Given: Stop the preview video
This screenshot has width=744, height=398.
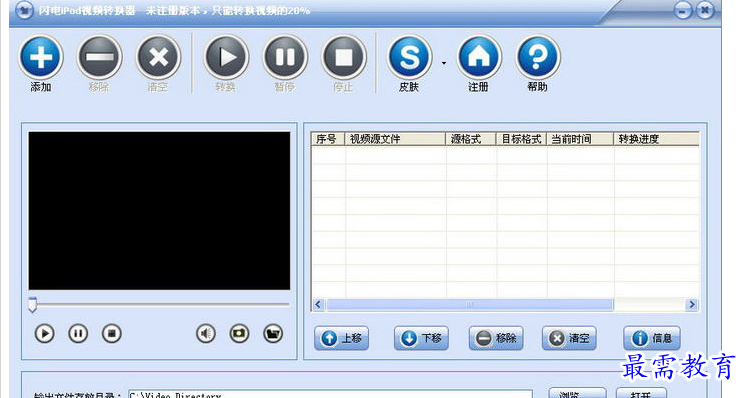Looking at the screenshot, I should tap(112, 333).
